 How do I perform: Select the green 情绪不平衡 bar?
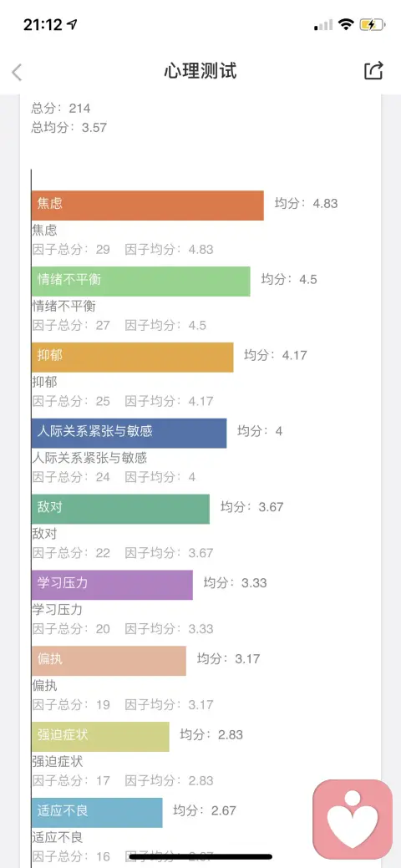(x=140, y=282)
